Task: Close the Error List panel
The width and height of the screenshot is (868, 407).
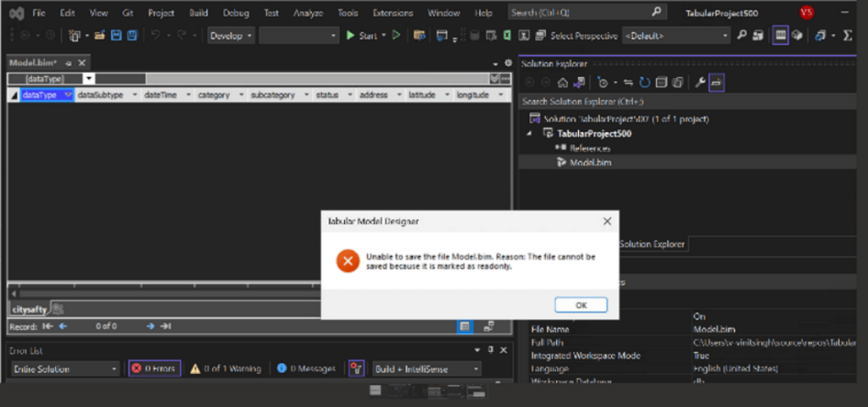Action: [x=504, y=350]
